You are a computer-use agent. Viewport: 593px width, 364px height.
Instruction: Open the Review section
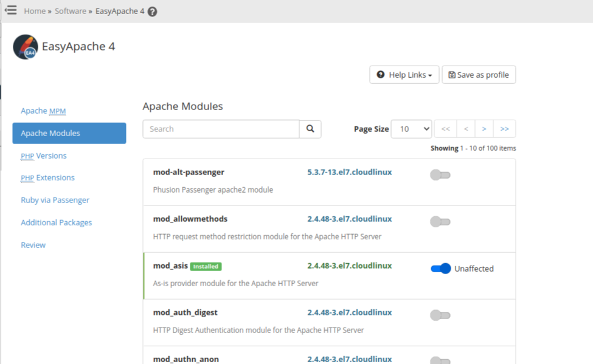[x=33, y=245]
